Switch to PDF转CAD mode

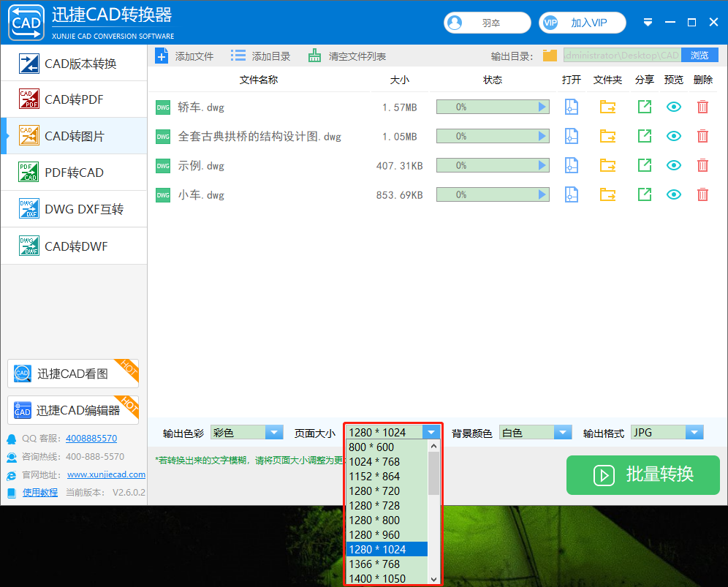(x=75, y=173)
